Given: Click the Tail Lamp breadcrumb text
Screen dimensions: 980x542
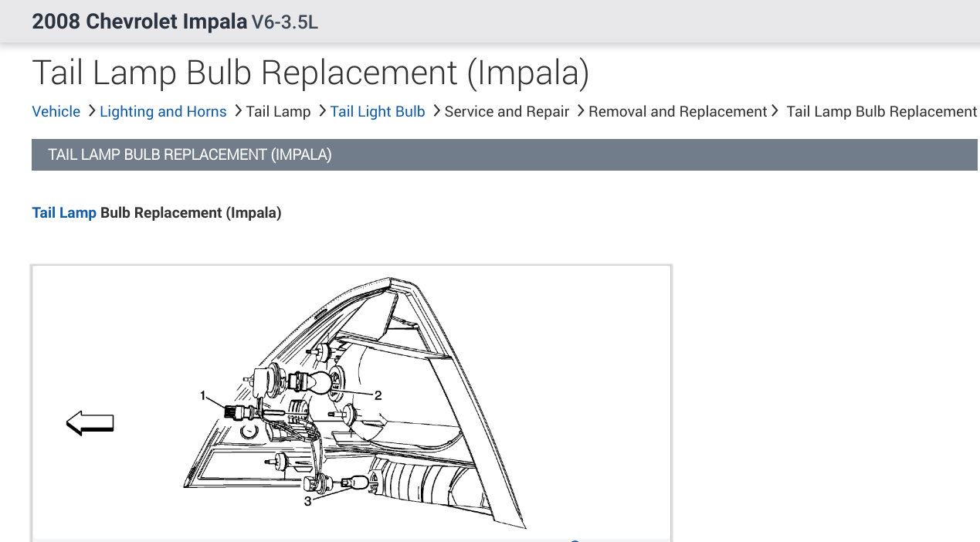Looking at the screenshot, I should click(278, 111).
